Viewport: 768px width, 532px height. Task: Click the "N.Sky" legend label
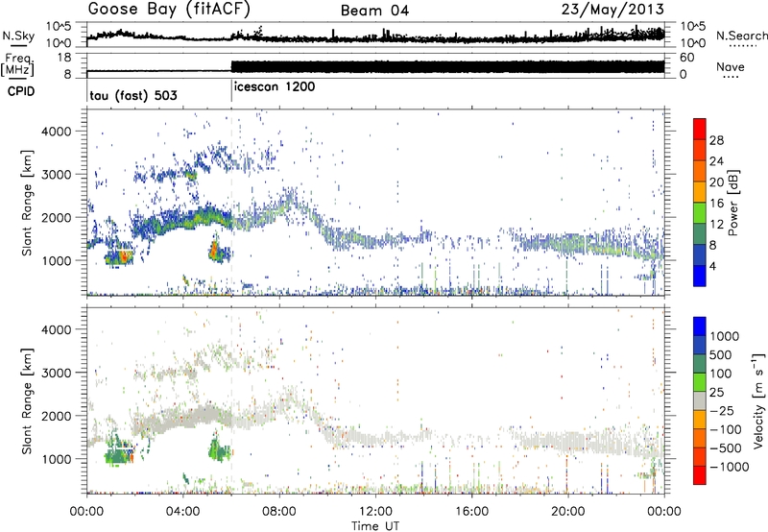18,36
